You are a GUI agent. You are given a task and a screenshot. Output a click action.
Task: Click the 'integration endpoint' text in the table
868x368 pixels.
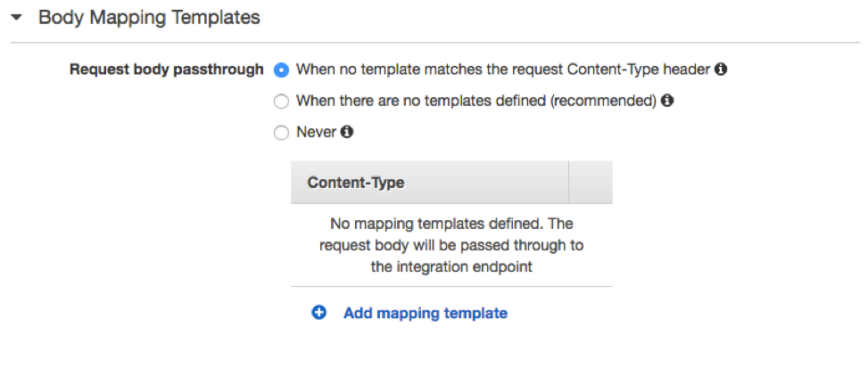coord(451,266)
